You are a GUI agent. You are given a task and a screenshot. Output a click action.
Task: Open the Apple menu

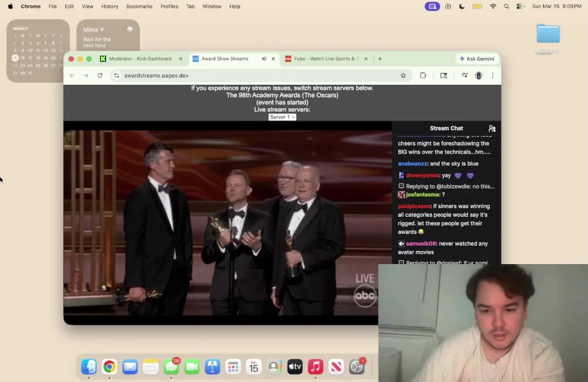[11, 6]
